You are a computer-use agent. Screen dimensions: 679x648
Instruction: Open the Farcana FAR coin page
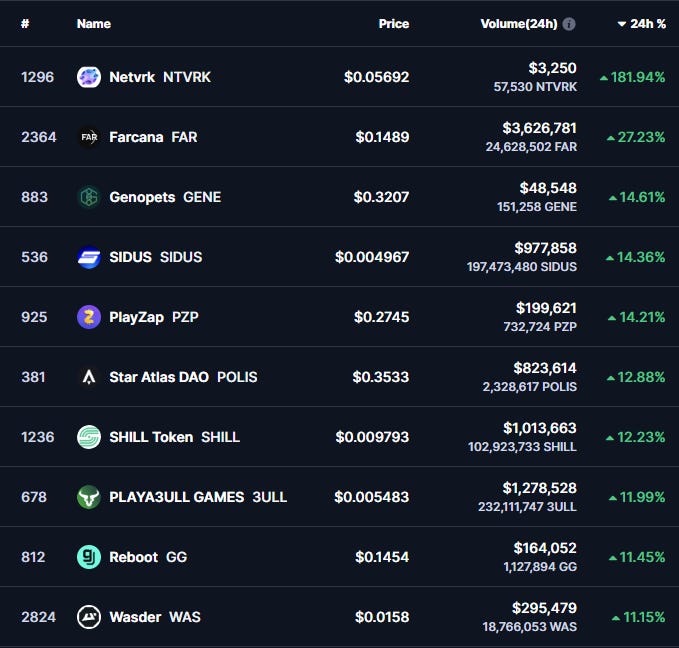pyautogui.click(x=153, y=137)
